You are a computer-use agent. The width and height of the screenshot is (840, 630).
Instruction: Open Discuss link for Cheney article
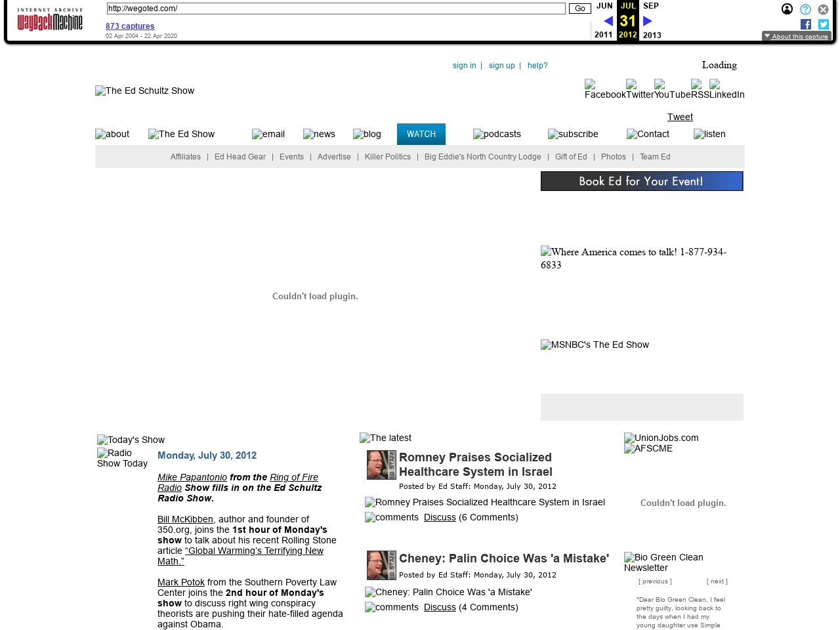click(x=440, y=607)
